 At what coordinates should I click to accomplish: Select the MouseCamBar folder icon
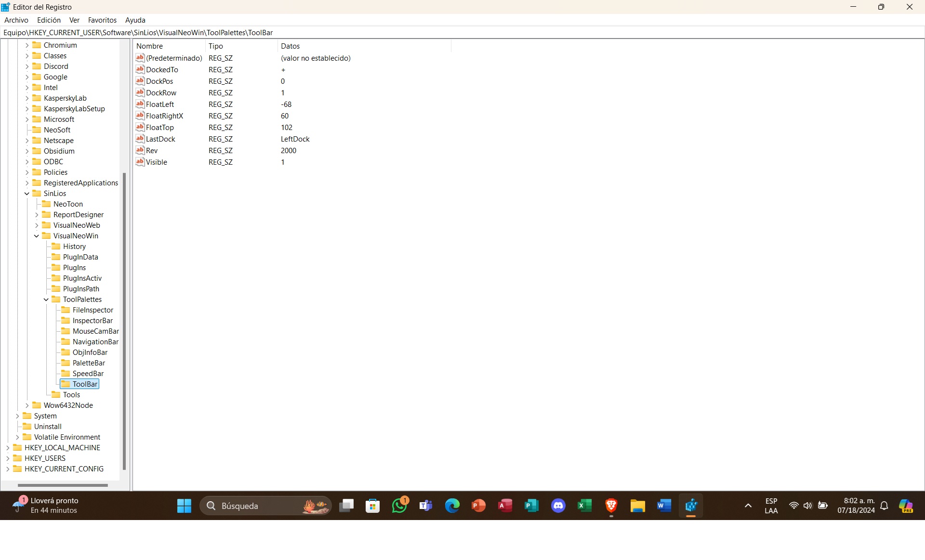[66, 331]
